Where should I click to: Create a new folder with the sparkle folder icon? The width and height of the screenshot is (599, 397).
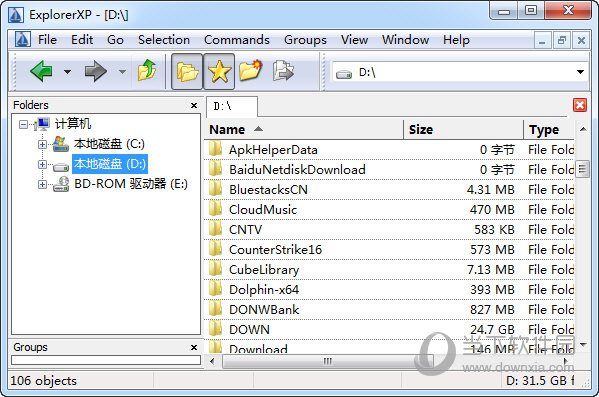click(x=251, y=71)
